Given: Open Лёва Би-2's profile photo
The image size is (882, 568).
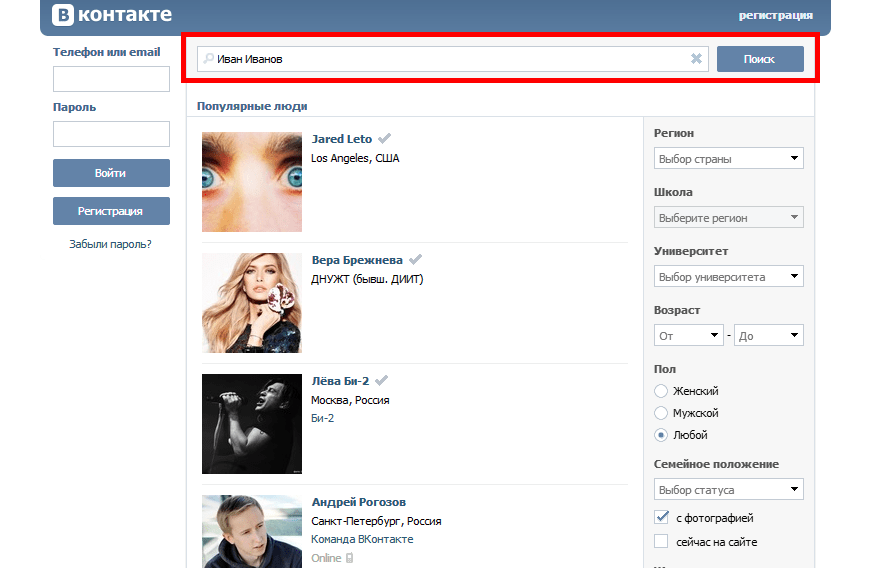Looking at the screenshot, I should (252, 423).
